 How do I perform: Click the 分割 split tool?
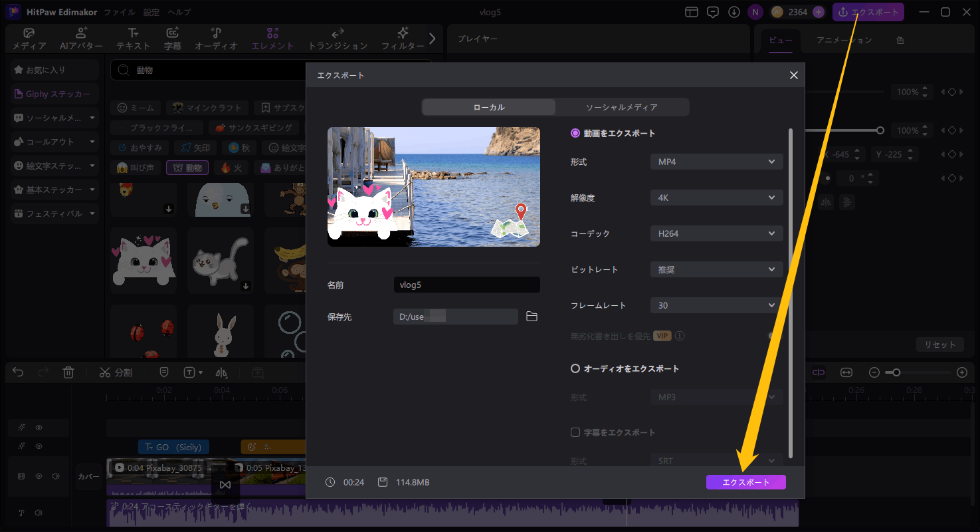click(x=116, y=372)
